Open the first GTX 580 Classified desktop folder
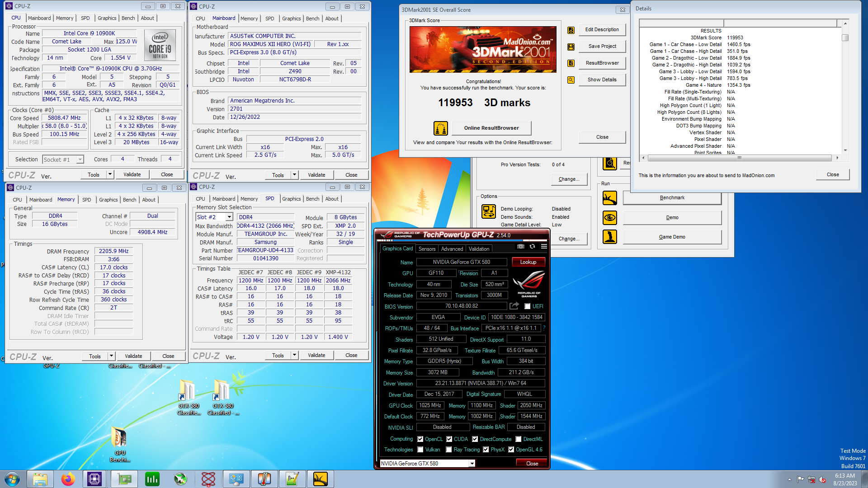This screenshot has height=488, width=868. point(188,397)
